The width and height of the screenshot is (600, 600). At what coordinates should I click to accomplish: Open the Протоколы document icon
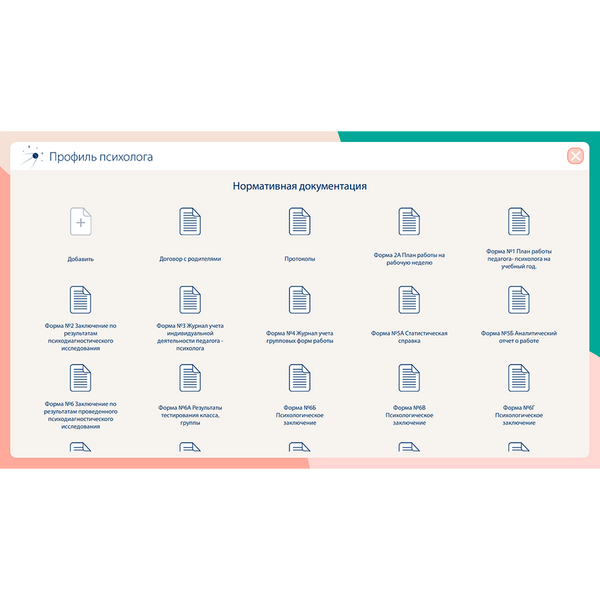(300, 222)
